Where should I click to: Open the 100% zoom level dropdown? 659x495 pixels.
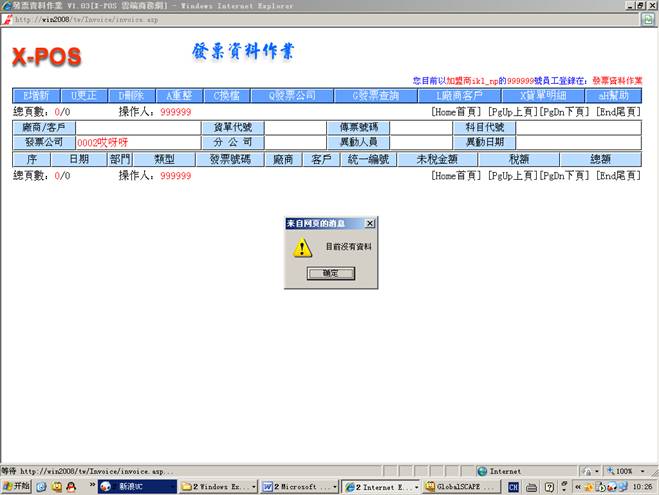click(627, 470)
